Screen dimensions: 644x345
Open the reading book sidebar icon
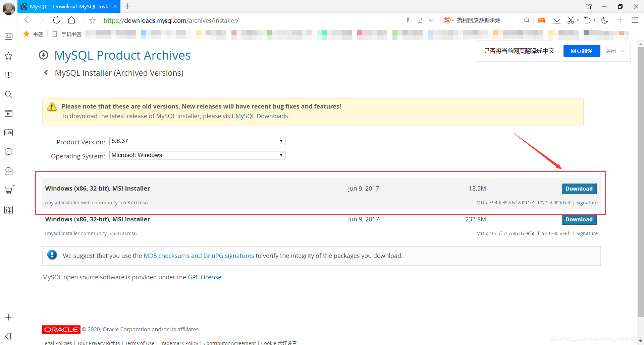pos(9,75)
